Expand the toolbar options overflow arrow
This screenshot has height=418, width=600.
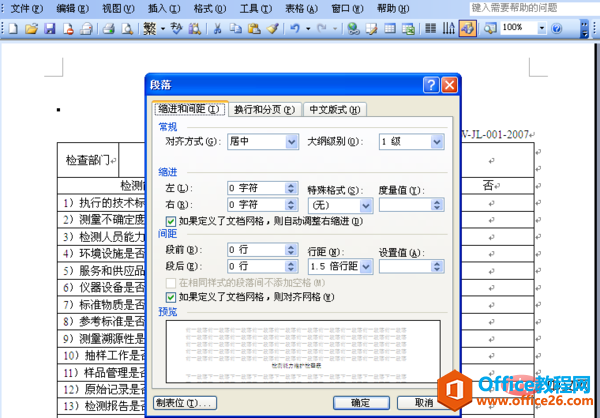pyautogui.click(x=584, y=29)
